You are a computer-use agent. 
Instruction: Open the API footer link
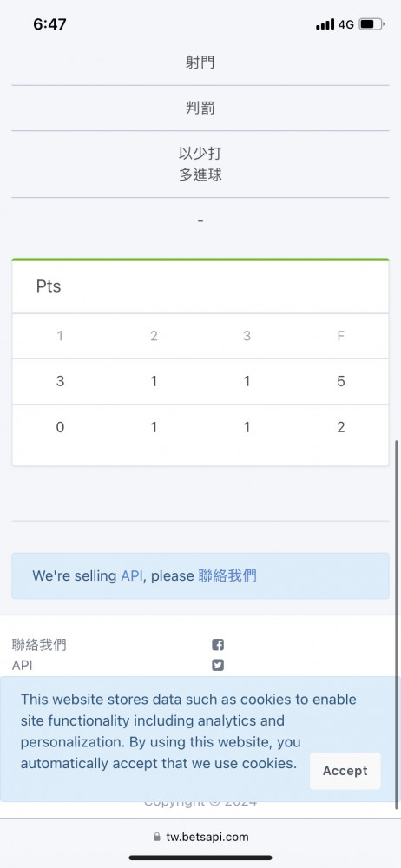23,665
